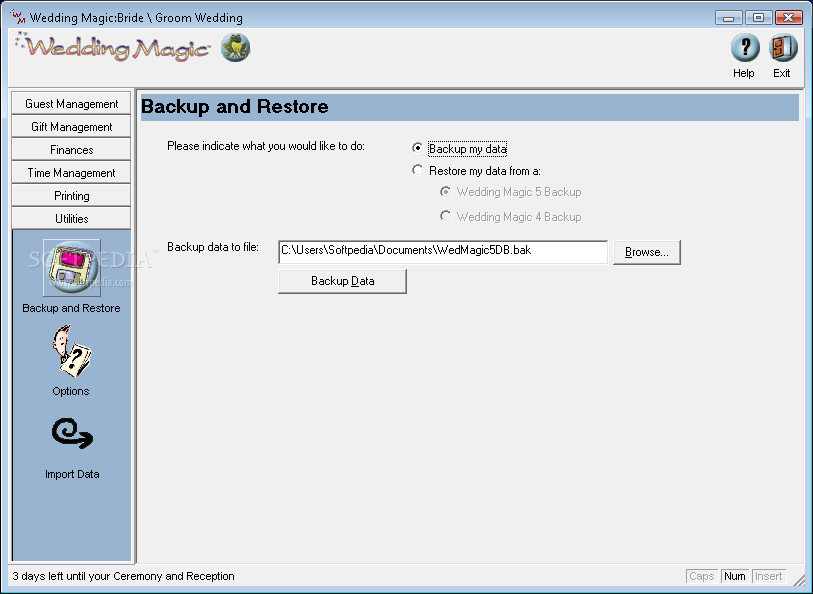Click the Browse... button
This screenshot has width=813, height=594.
[x=647, y=252]
